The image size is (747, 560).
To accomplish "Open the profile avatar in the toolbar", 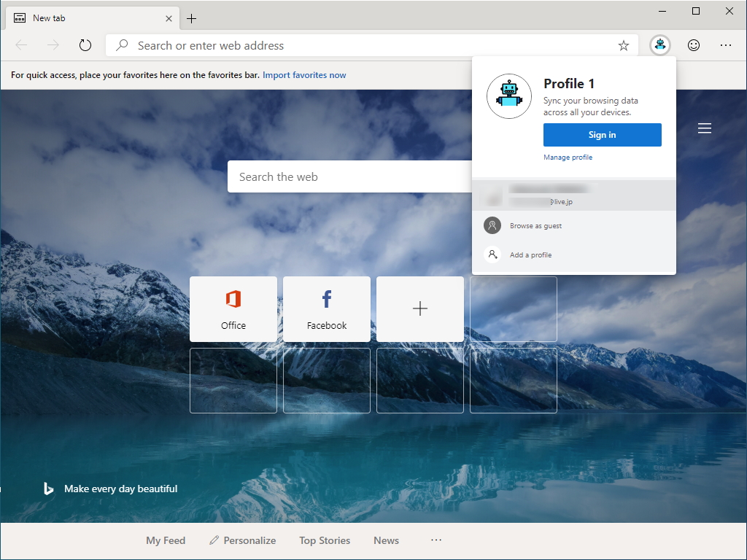I will point(659,44).
